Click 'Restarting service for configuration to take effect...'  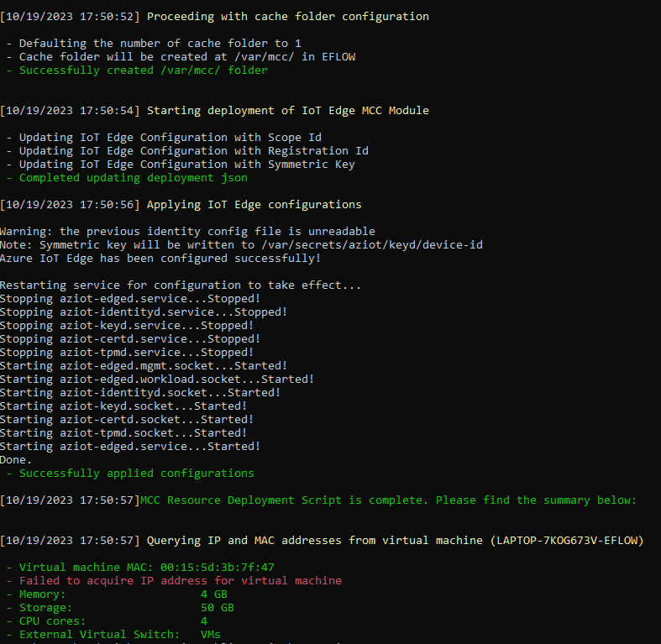(181, 285)
